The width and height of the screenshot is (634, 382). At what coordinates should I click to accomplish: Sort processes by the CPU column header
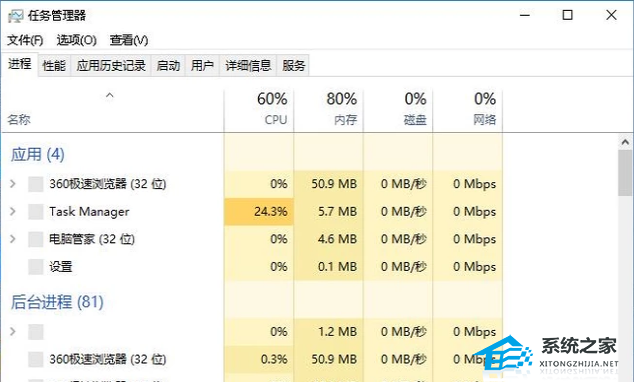(x=259, y=108)
